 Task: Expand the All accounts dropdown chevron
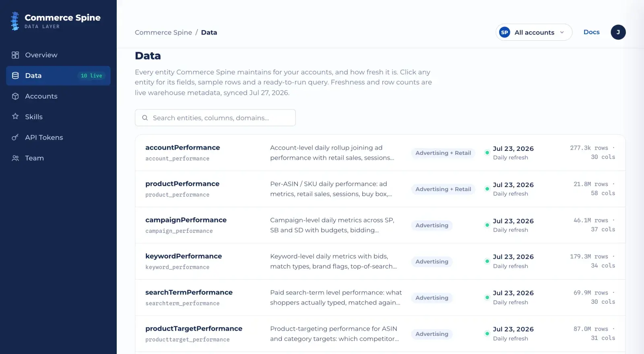562,32
